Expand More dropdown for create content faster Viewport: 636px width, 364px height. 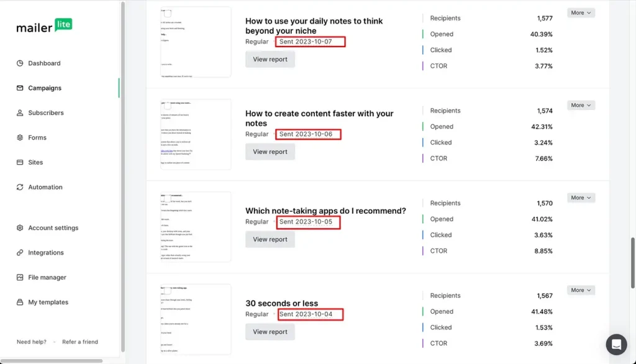click(581, 105)
